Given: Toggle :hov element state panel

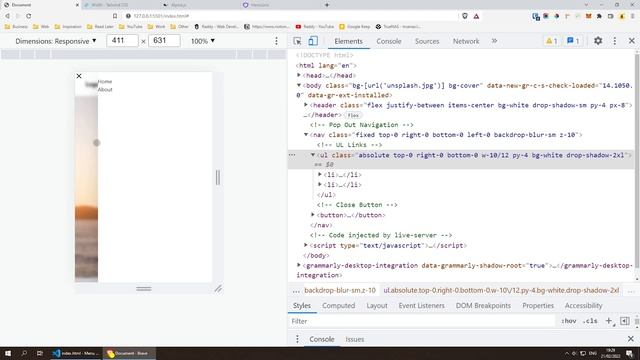Looking at the screenshot, I should (x=569, y=321).
